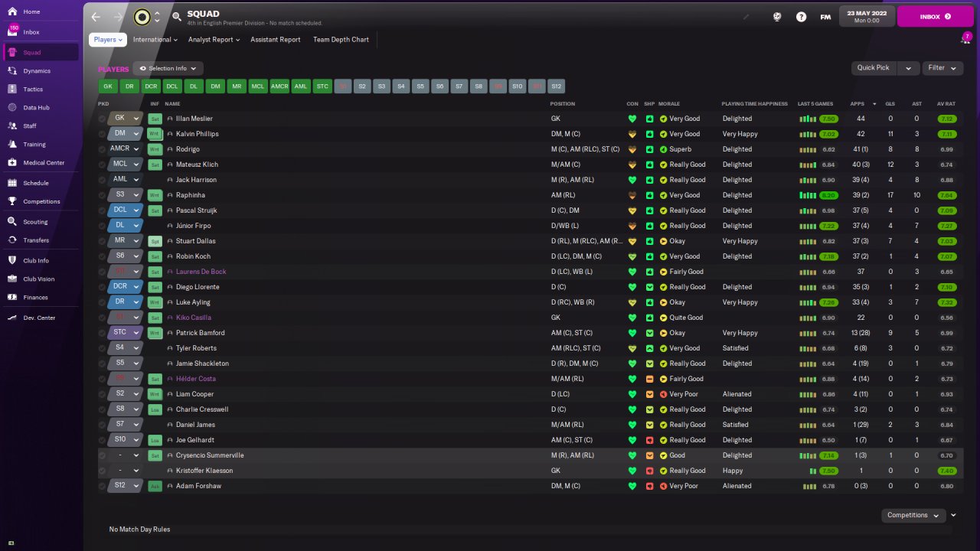
Task: Click the club switch up/down arrows
Action: 157,17
